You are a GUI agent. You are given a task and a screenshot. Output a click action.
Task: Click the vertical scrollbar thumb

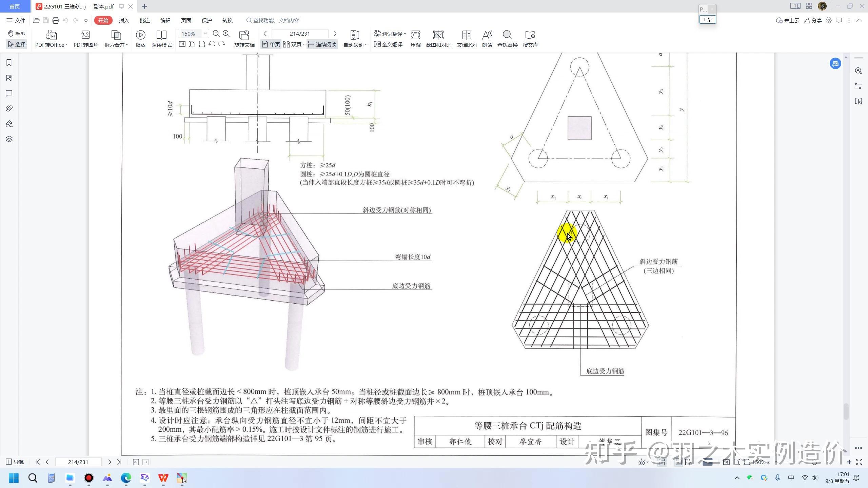846,411
